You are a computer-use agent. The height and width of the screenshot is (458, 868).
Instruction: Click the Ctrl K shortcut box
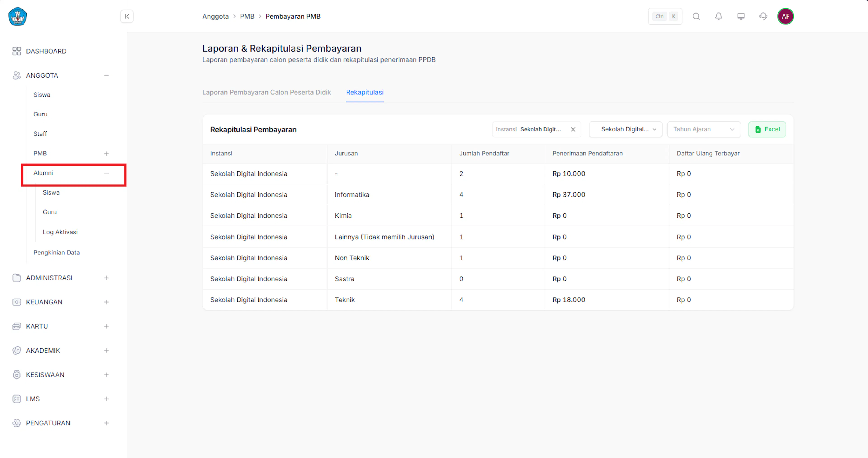coord(665,16)
